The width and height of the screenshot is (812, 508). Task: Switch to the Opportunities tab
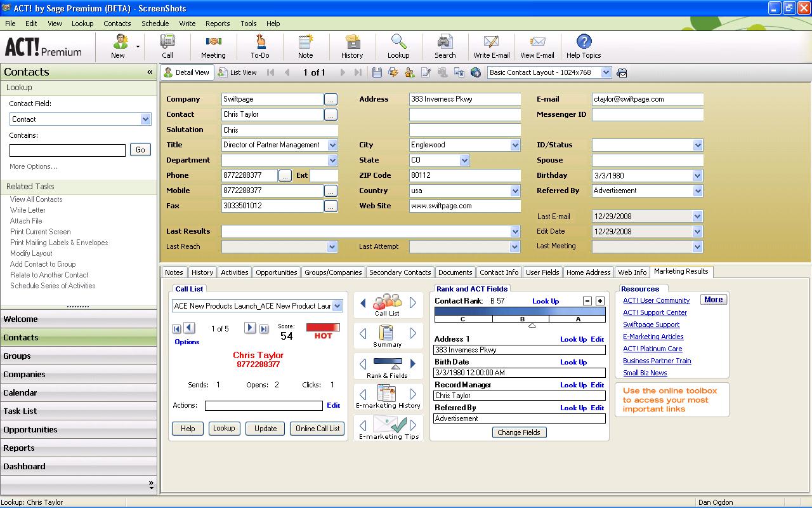tap(276, 272)
